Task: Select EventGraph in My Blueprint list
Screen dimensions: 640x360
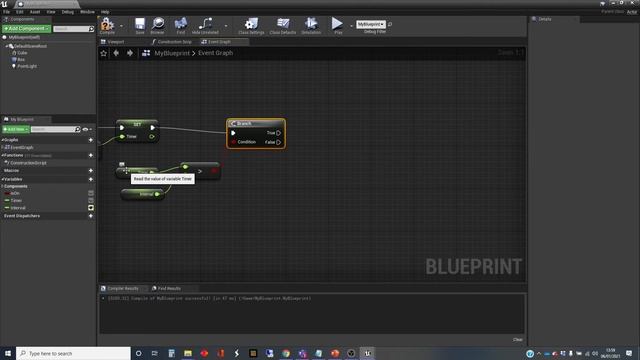Action: coord(22,147)
